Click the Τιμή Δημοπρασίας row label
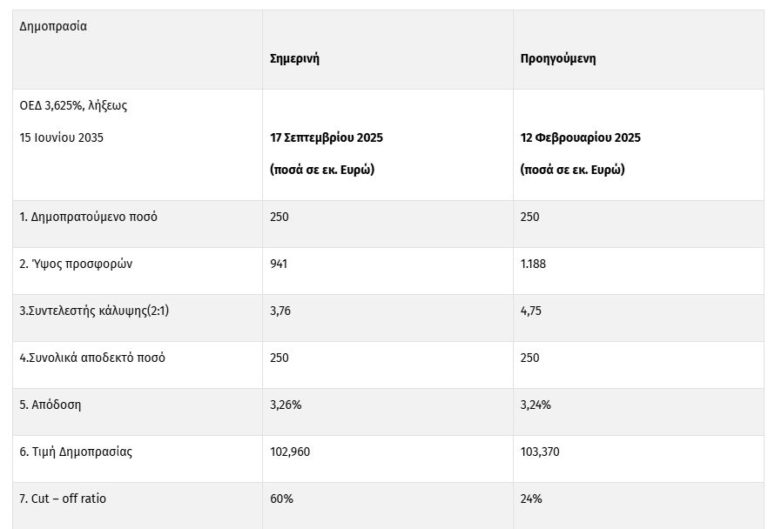This screenshot has height=529, width=768. click(75, 452)
